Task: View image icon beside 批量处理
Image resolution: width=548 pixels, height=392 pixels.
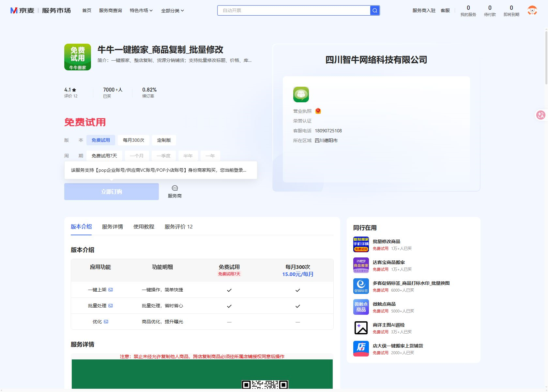Action: point(111,306)
